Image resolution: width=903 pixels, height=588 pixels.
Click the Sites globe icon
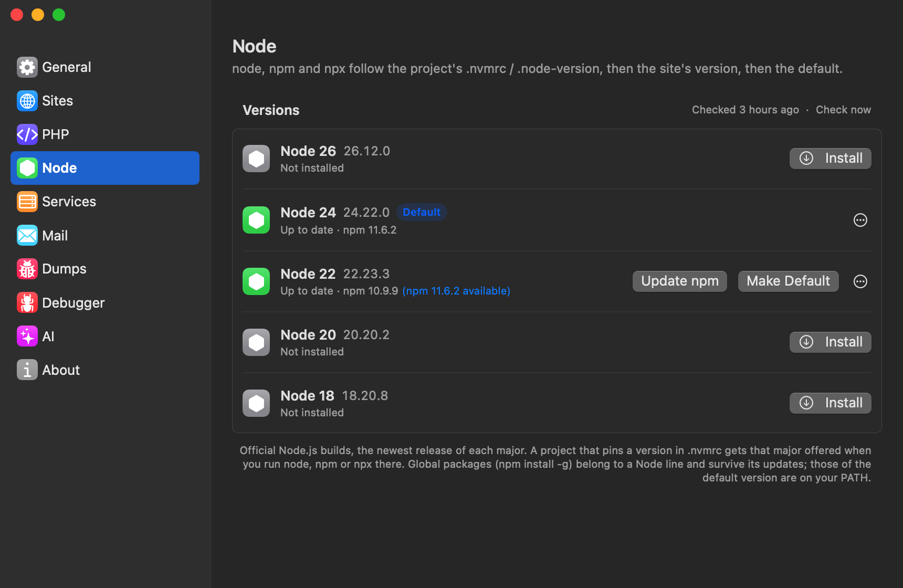coord(27,101)
